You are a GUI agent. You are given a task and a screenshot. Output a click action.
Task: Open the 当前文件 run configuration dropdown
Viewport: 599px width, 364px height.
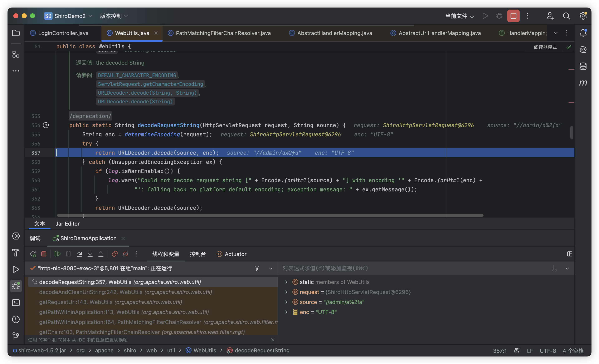pyautogui.click(x=459, y=16)
